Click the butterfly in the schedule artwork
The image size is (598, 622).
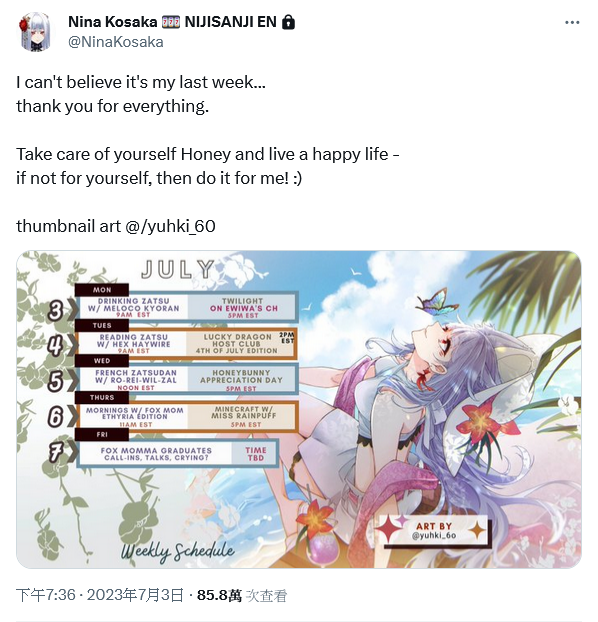coord(437,302)
